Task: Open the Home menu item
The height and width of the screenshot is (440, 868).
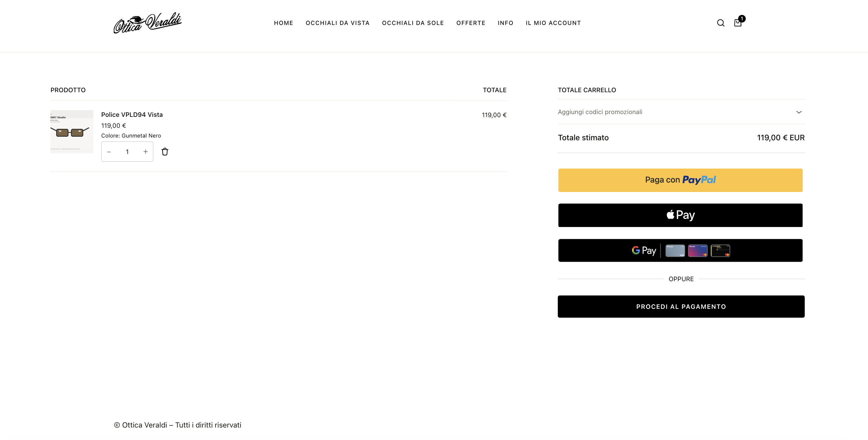Action: [x=283, y=23]
